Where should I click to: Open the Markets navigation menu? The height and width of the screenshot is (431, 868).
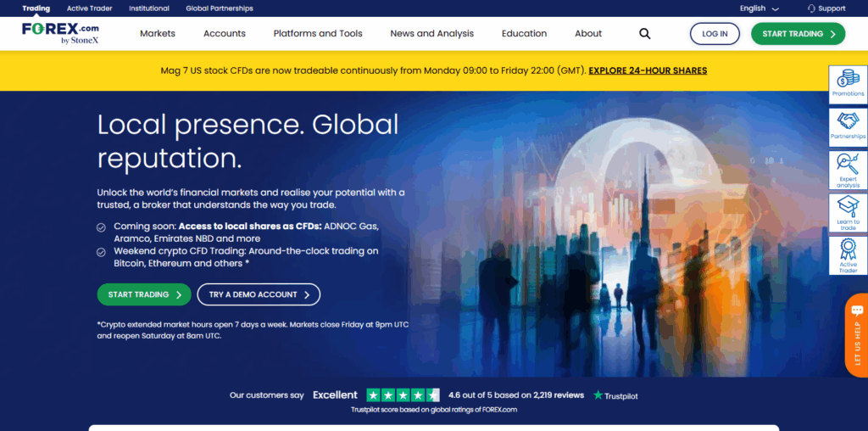pyautogui.click(x=158, y=34)
